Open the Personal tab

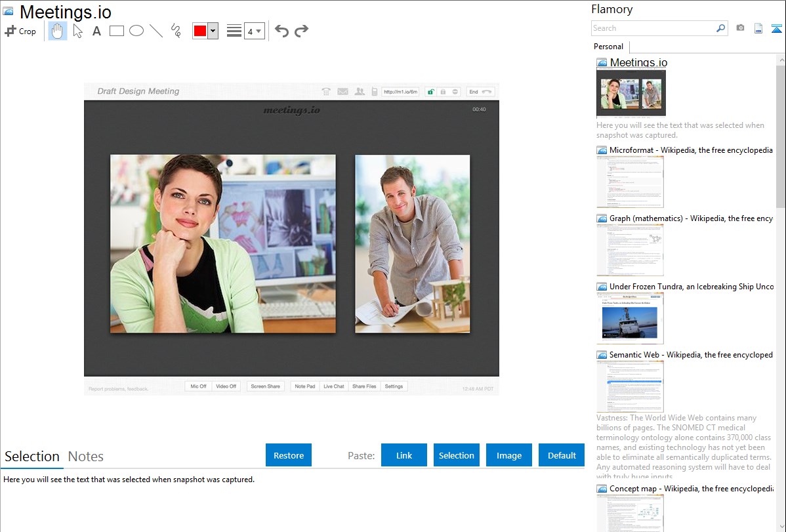pyautogui.click(x=608, y=47)
